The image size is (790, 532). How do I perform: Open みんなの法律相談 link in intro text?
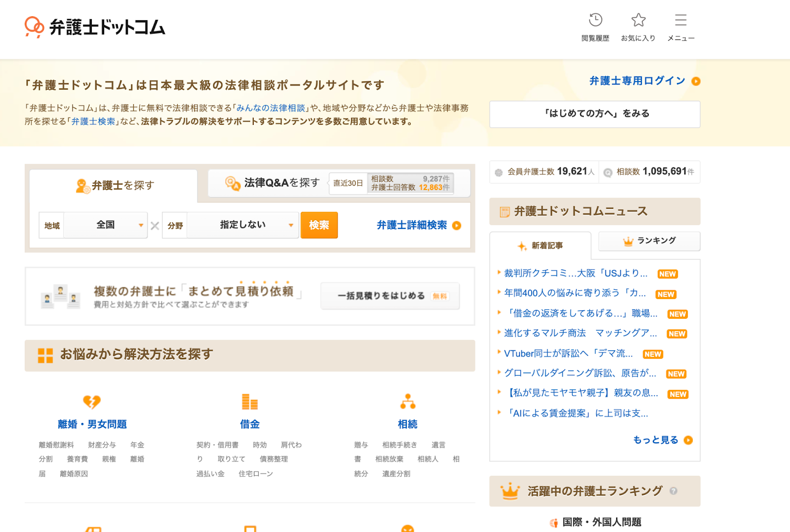click(x=271, y=108)
